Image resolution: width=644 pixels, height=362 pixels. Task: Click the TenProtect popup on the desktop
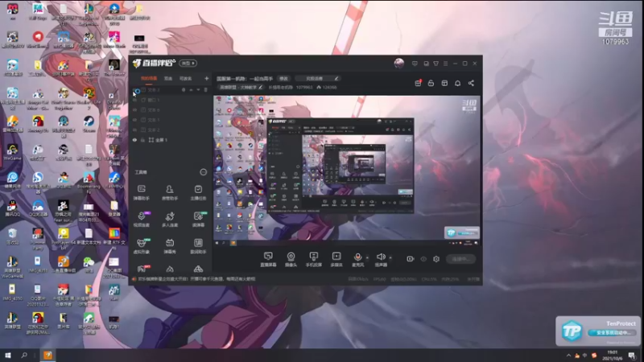click(x=598, y=331)
